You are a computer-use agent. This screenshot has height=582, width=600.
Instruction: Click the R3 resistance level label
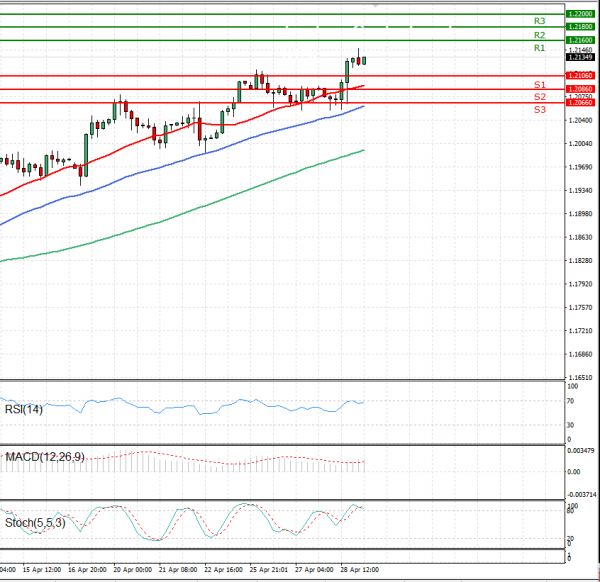(x=539, y=20)
